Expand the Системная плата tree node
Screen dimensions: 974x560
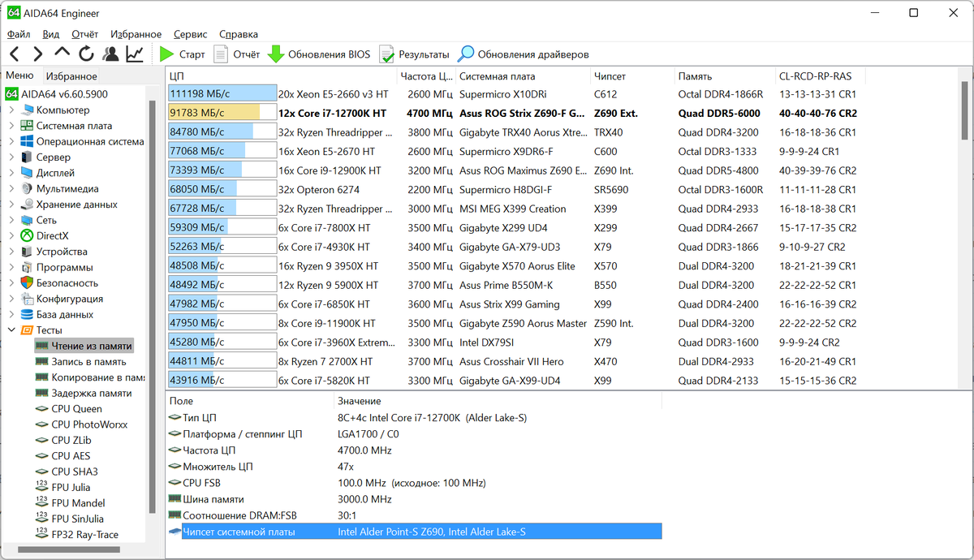11,126
